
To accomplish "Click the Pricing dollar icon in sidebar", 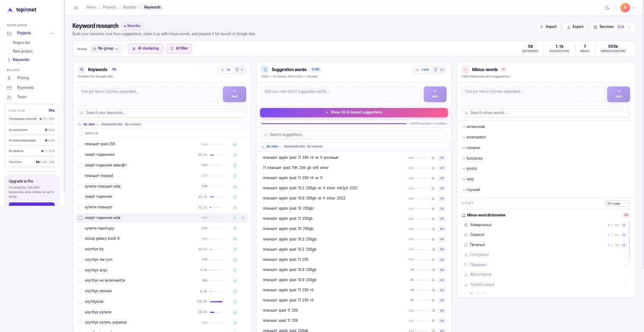I will (x=9, y=78).
